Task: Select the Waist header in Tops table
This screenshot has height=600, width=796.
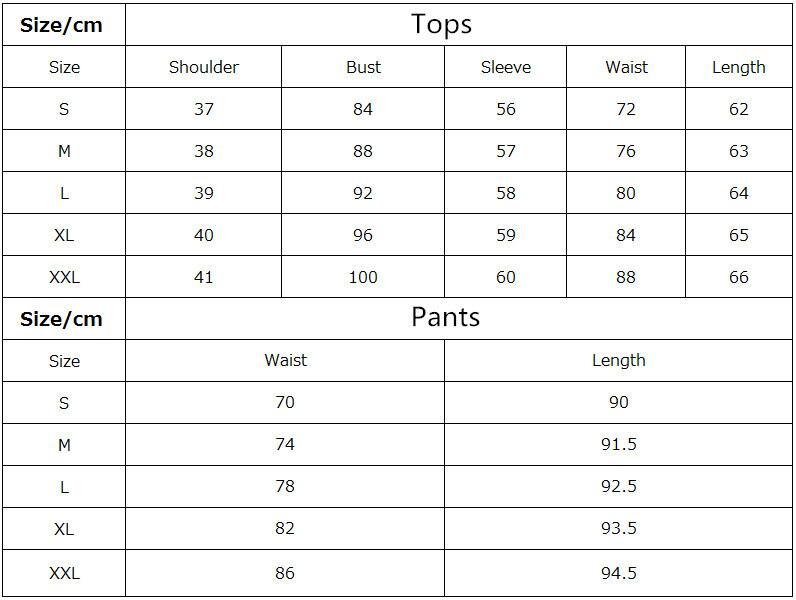Action: pyautogui.click(x=626, y=67)
